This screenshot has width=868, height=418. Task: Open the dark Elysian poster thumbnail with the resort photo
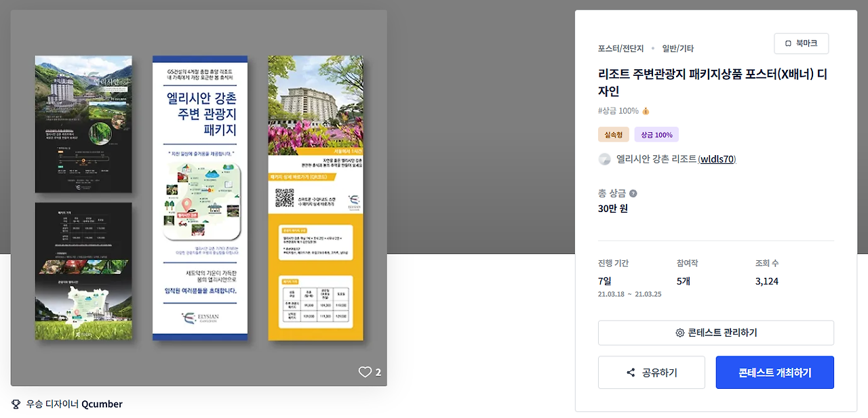pos(83,125)
